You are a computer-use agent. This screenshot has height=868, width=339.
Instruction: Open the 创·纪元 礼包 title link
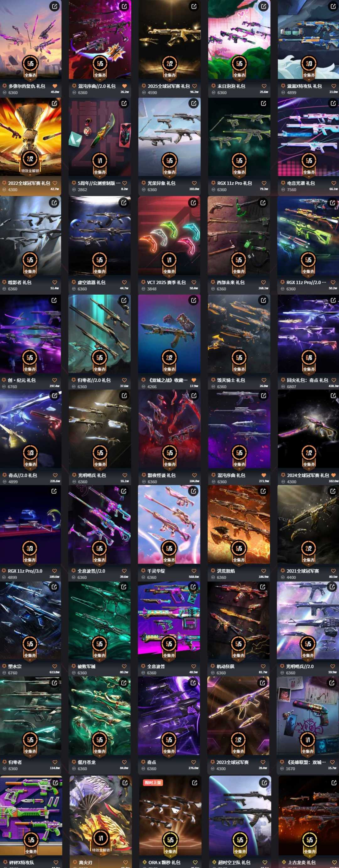tap(22, 380)
